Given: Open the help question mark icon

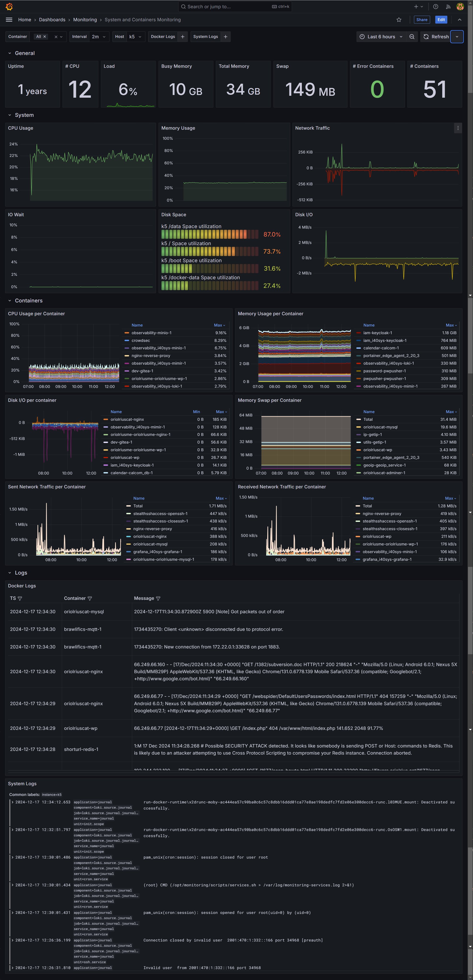Looking at the screenshot, I should click(436, 6).
